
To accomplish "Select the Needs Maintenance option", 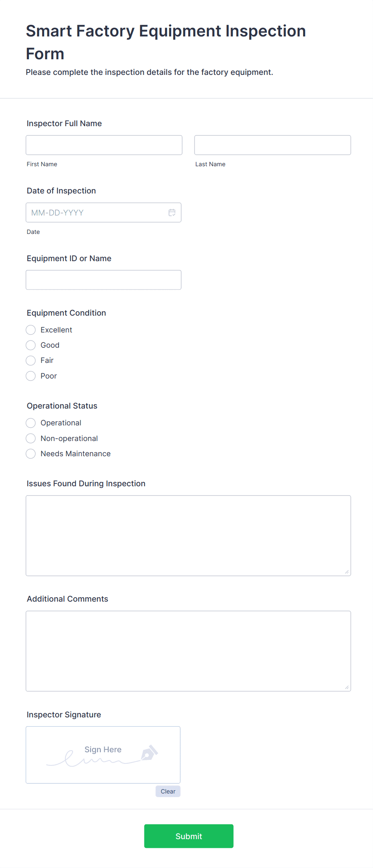I will tap(31, 454).
